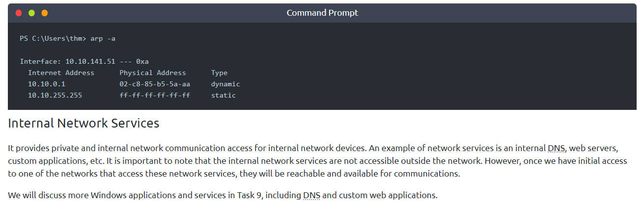Click the Internal Network Services heading
Viewport: 644px width, 206px height.
click(x=84, y=123)
